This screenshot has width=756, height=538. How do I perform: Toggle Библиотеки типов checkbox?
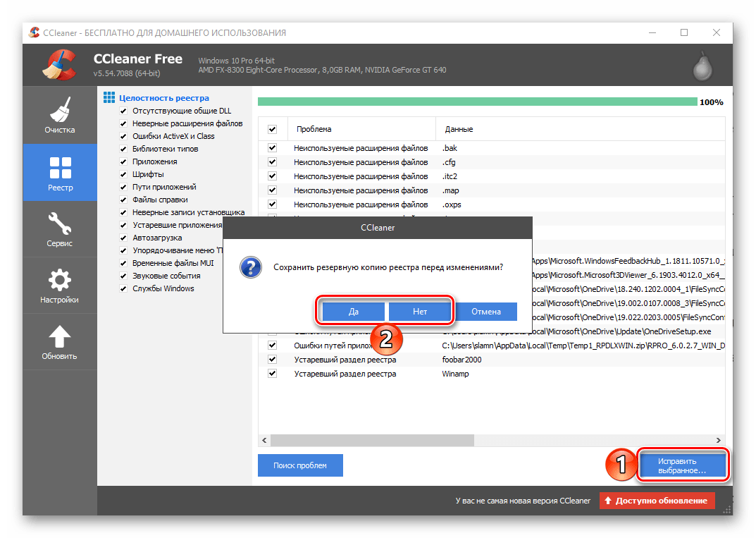point(123,149)
